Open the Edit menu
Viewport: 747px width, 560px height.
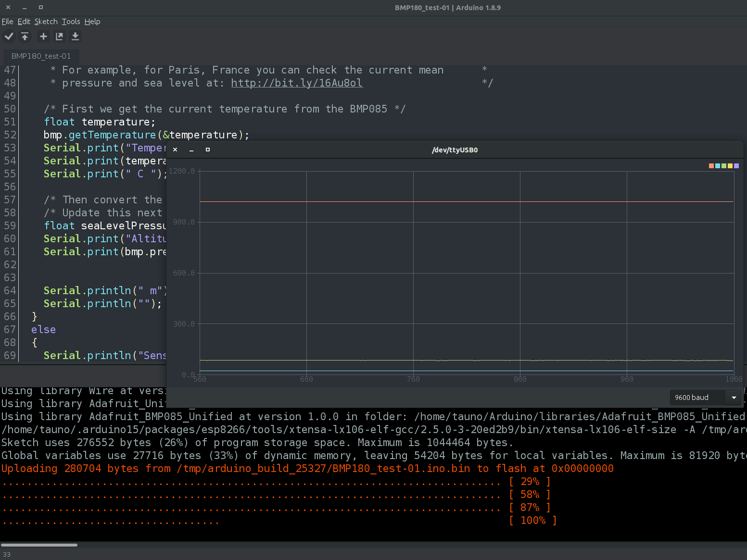tap(24, 22)
